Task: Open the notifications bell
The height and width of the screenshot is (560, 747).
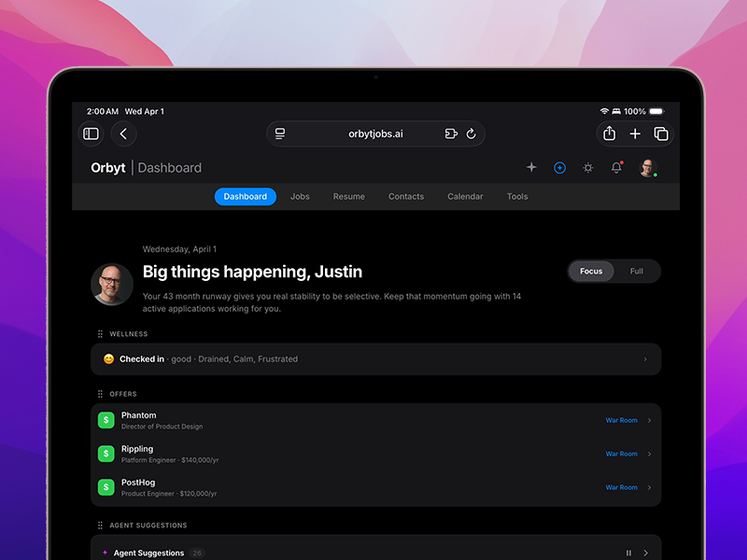Action: click(x=616, y=167)
